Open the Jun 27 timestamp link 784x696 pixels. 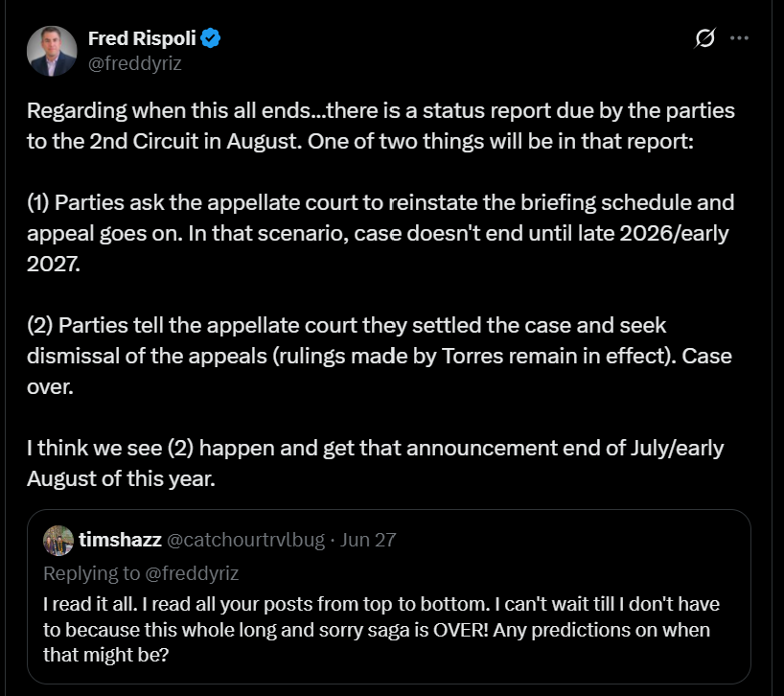368,540
